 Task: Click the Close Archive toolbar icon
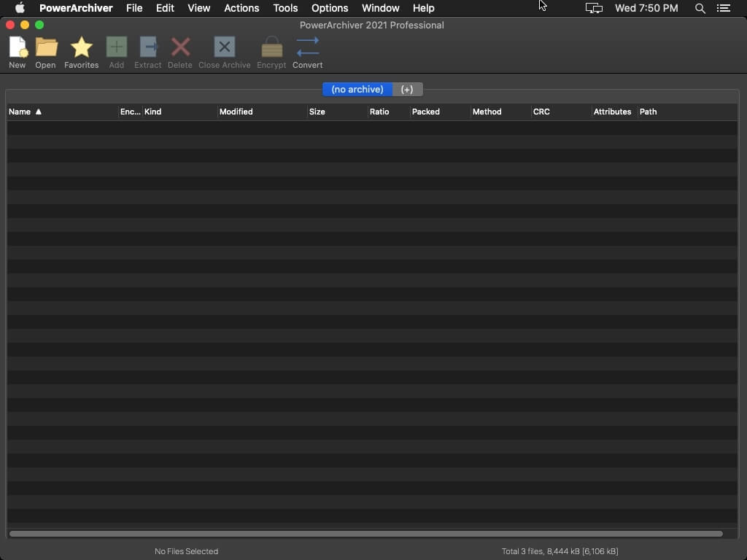tap(225, 47)
